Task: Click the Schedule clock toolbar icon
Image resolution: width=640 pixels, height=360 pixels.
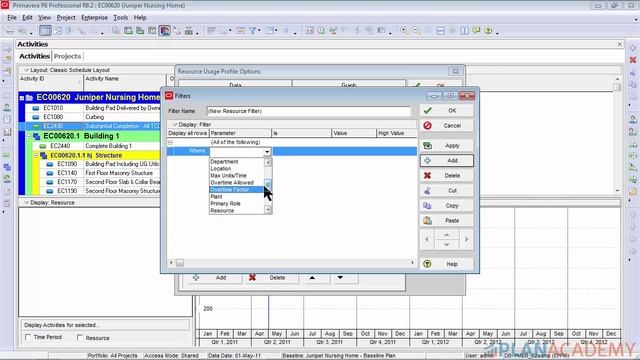Action: [321, 31]
